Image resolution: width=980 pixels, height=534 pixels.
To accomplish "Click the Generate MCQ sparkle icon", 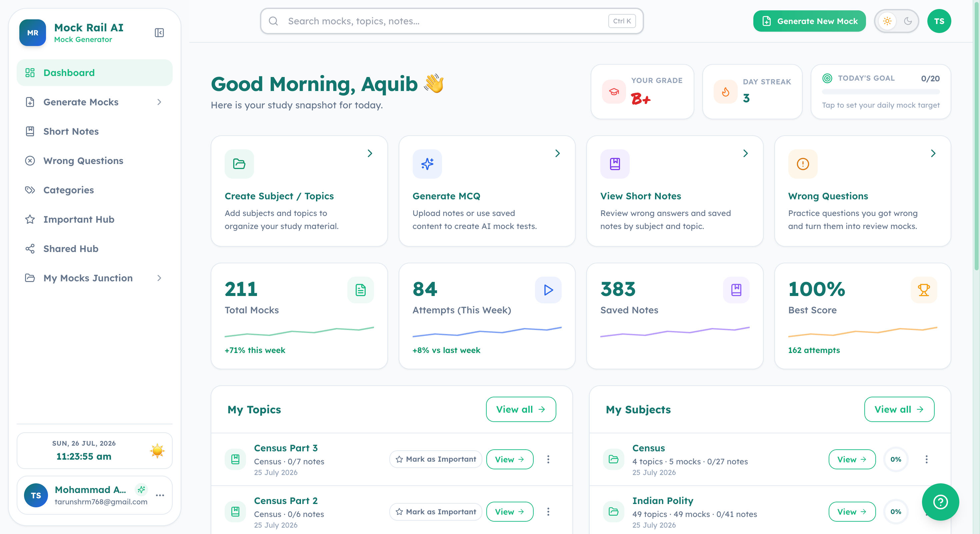I will 427,164.
